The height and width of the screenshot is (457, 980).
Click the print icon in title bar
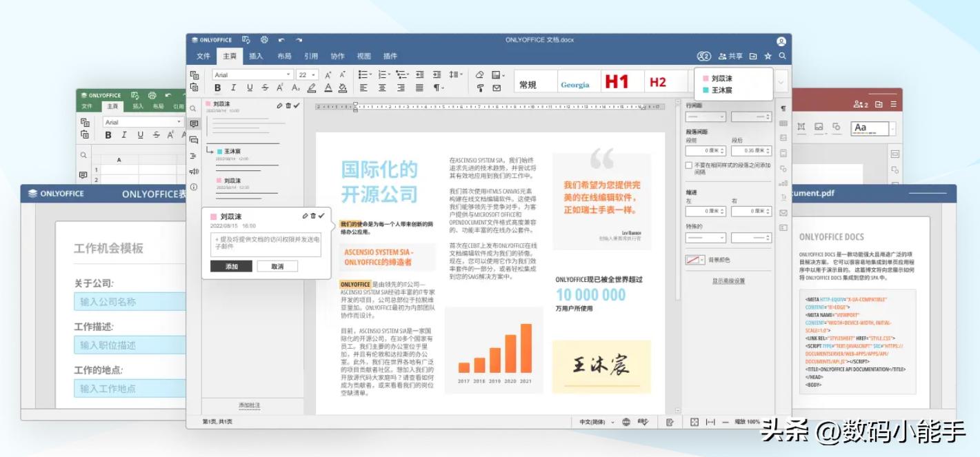click(264, 40)
